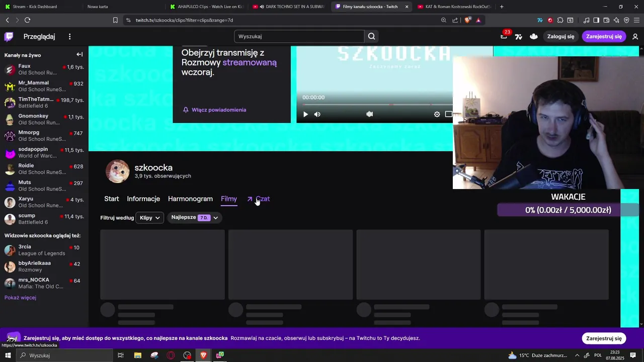Expand list with Pokaż więcej
Image resolution: width=644 pixels, height=362 pixels.
point(20,298)
